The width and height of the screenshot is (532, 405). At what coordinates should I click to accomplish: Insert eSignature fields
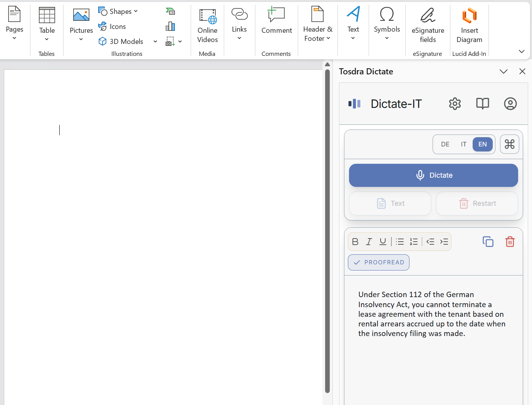(x=428, y=25)
